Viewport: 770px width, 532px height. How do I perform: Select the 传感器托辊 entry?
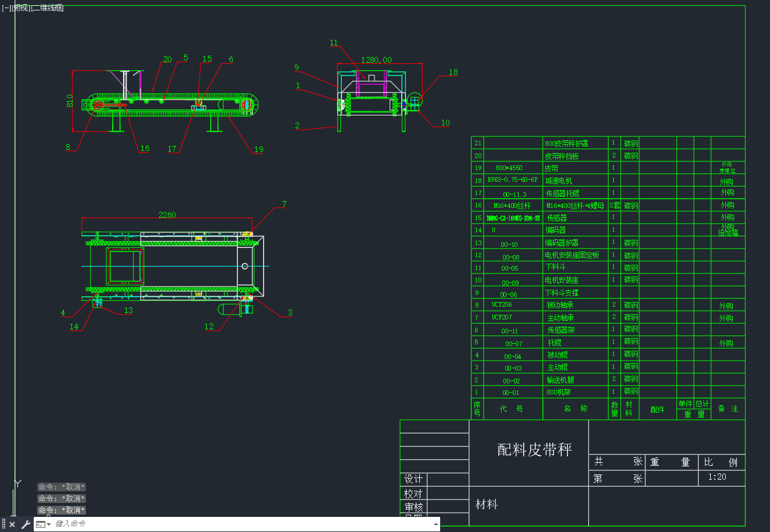tap(562, 193)
